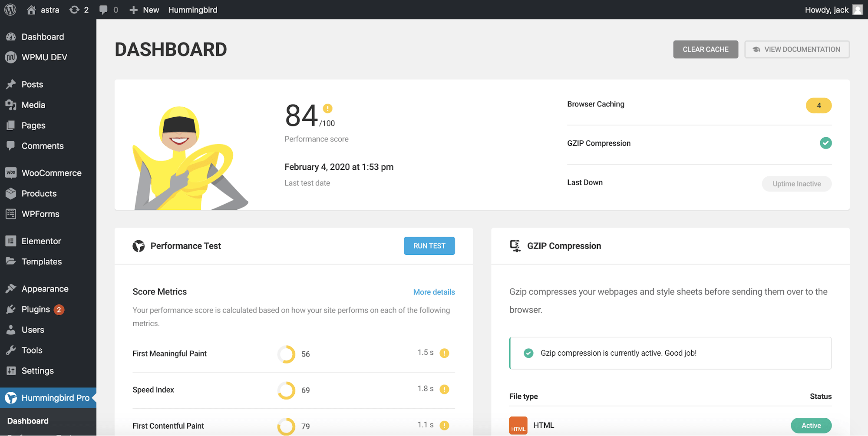Open the updates icon in admin bar

74,10
